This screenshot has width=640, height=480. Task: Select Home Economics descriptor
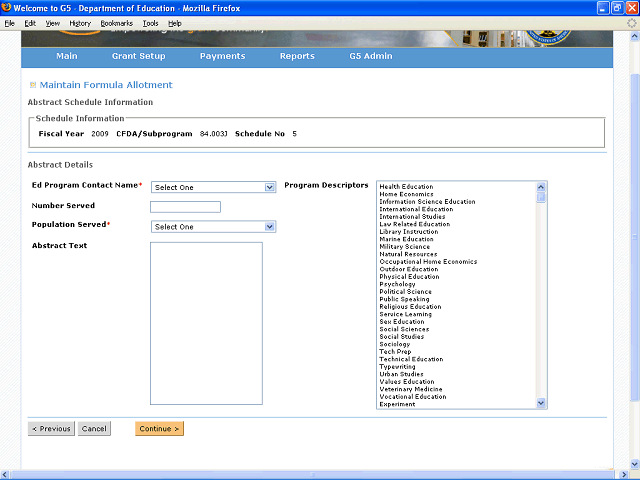406,194
